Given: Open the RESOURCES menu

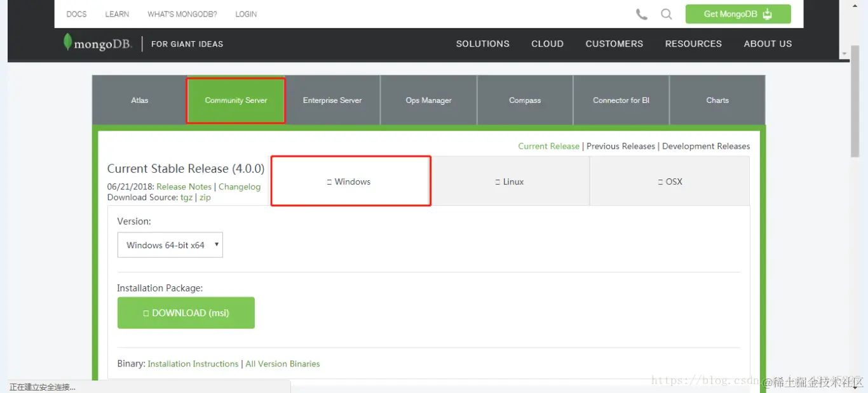Looking at the screenshot, I should [x=693, y=44].
